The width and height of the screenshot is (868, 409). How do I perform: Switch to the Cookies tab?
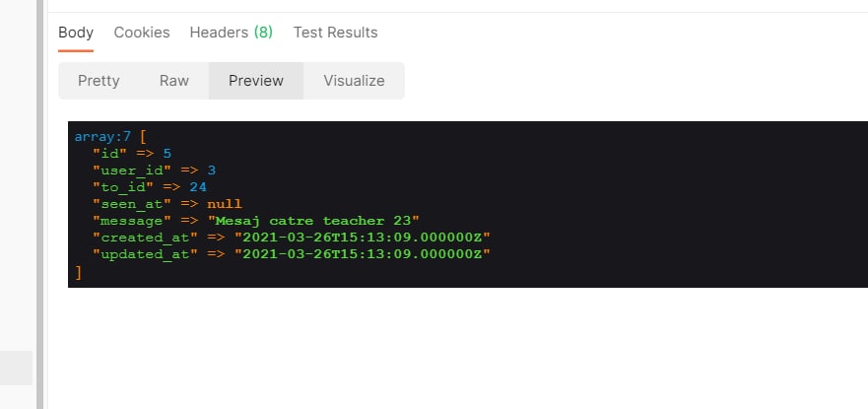point(142,33)
